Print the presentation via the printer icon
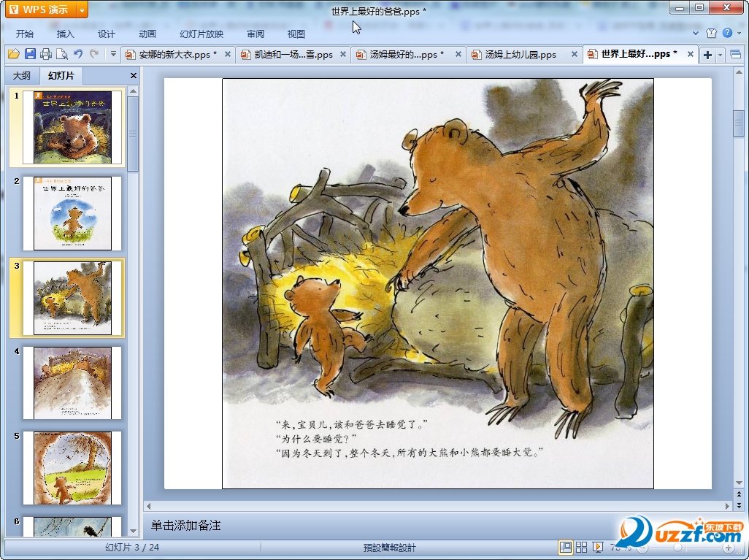This screenshot has height=560, width=749. pos(46,54)
